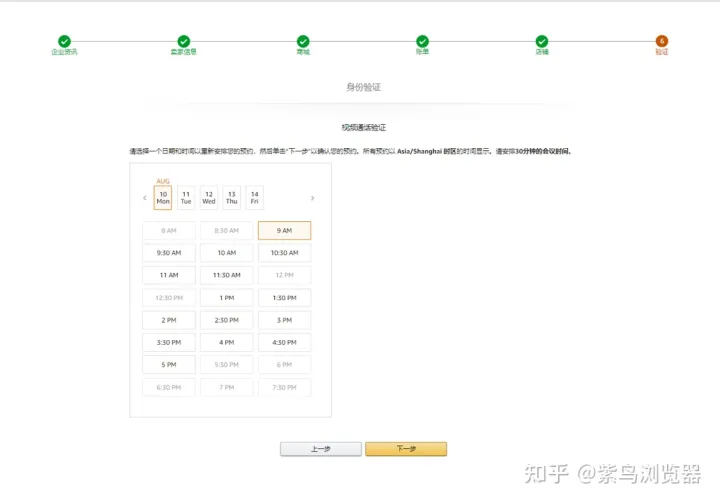This screenshot has width=720, height=504.
Task: Switch to 11 Tue date
Action: (x=186, y=197)
